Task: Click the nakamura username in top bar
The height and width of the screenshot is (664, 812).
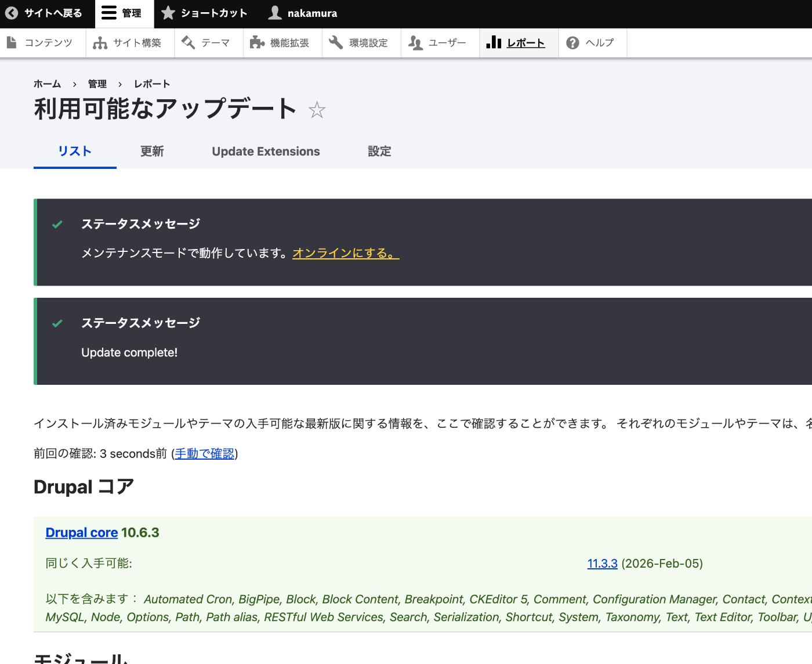Action: 312,13
